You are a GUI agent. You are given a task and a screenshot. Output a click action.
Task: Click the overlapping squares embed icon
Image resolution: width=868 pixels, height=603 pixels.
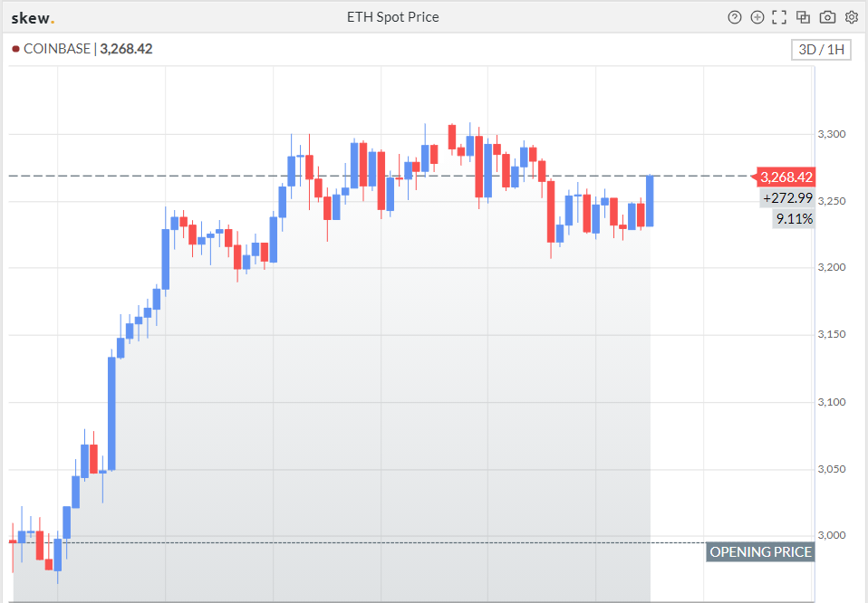click(804, 18)
